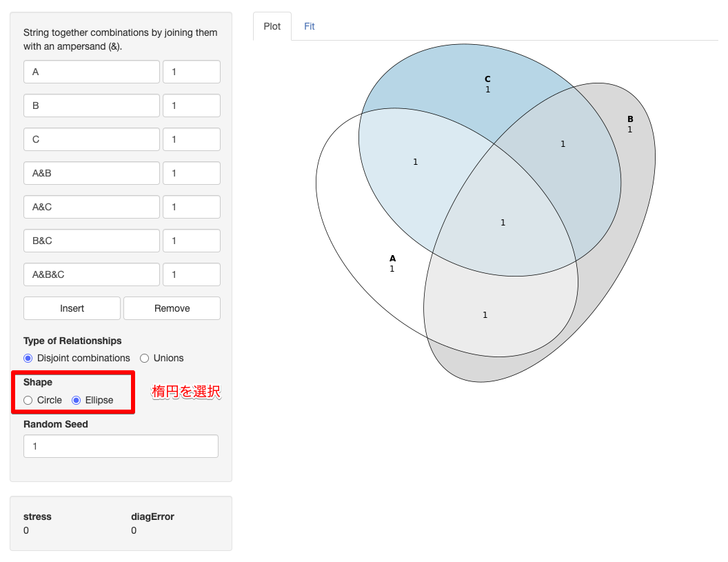Select the Ellipse shape option
This screenshot has width=728, height=562.
(77, 400)
